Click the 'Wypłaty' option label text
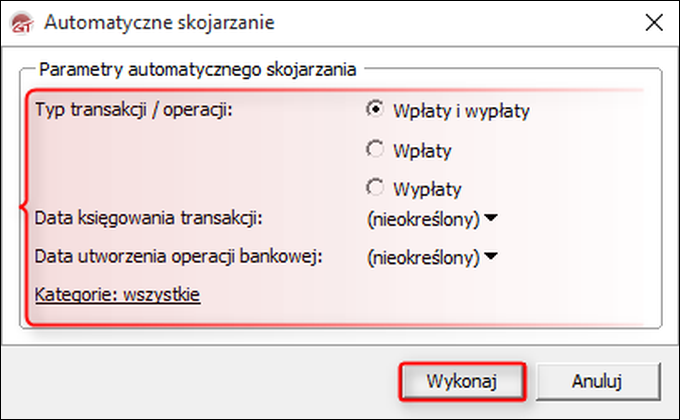 pos(427,188)
